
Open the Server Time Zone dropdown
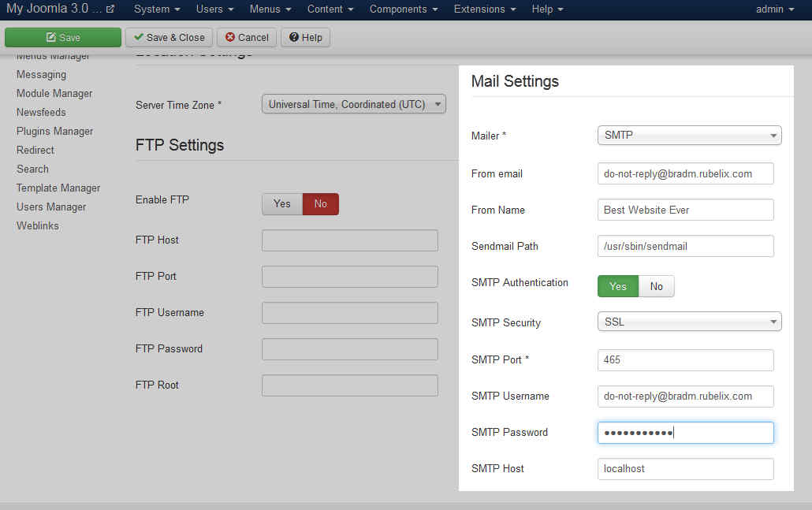click(353, 104)
